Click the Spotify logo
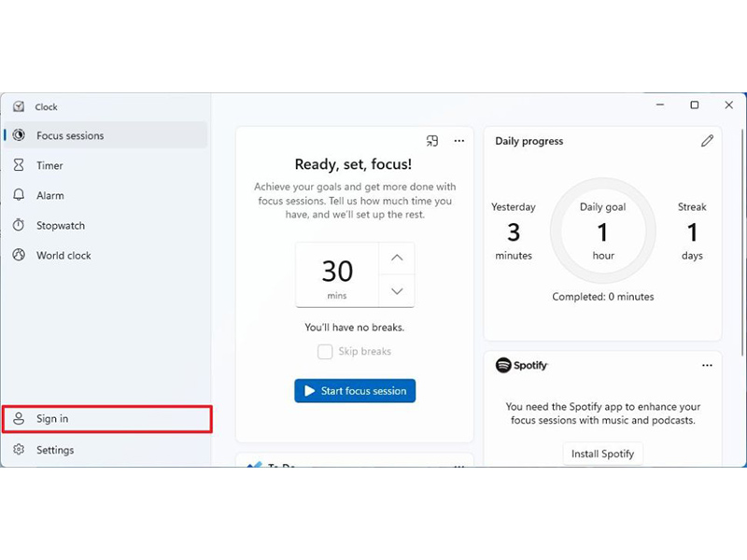The width and height of the screenshot is (747, 560). 522,365
